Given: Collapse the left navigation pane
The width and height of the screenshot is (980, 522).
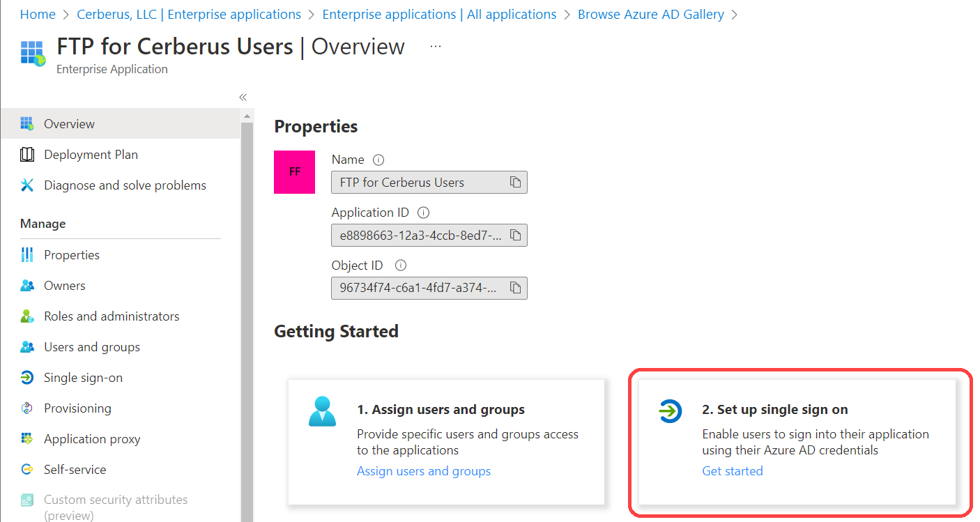Looking at the screenshot, I should [x=243, y=97].
